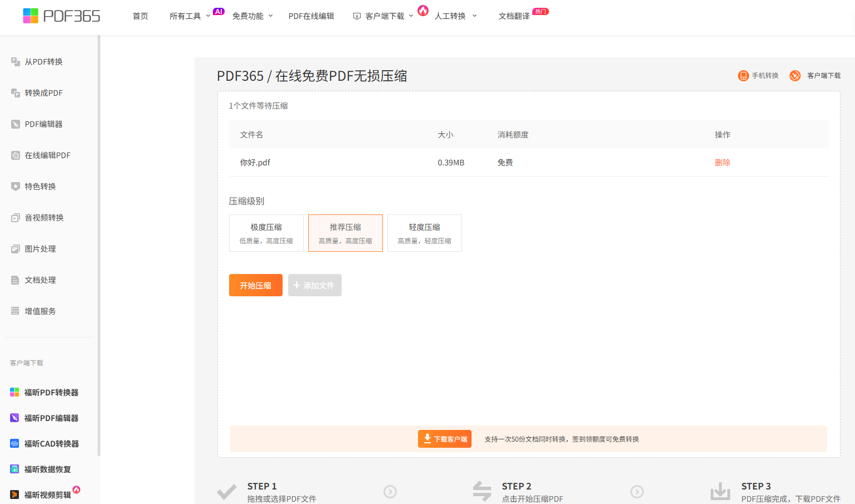Select 轻度压缩 compression level
Image resolution: width=855 pixels, height=504 pixels.
[425, 233]
